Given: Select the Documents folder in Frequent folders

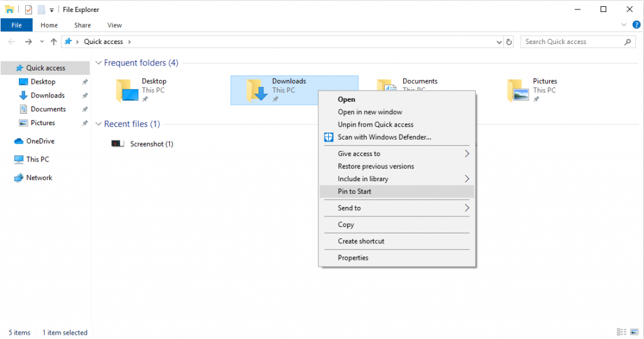Looking at the screenshot, I should click(419, 81).
